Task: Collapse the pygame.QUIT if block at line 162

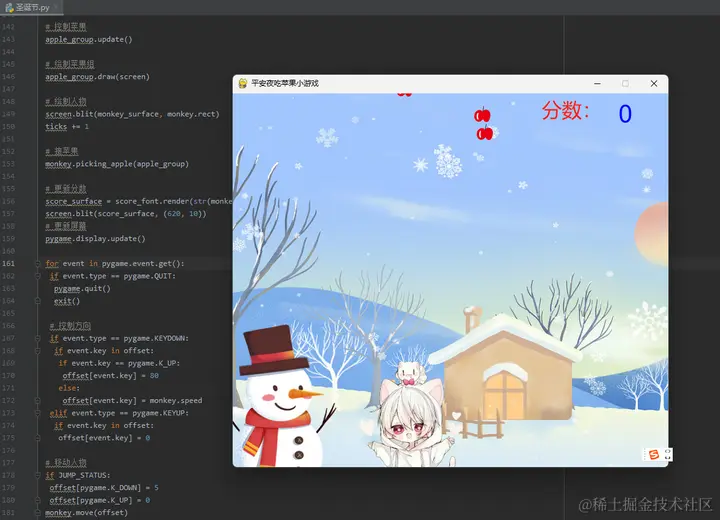Action: click(x=38, y=276)
